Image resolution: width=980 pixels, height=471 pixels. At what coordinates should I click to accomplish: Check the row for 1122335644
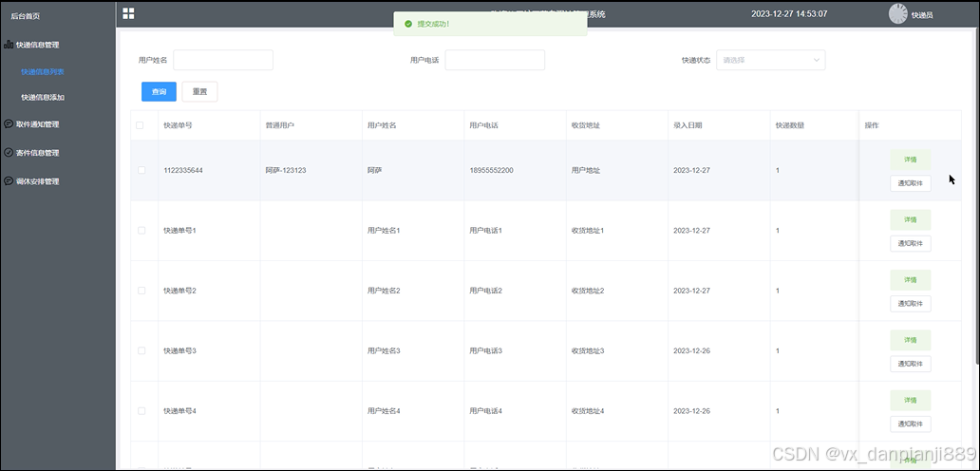141,170
